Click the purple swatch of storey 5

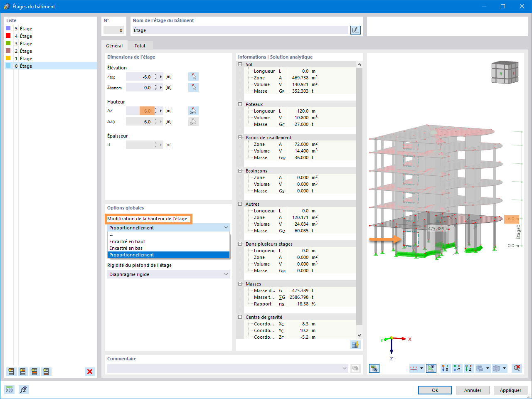8,28
